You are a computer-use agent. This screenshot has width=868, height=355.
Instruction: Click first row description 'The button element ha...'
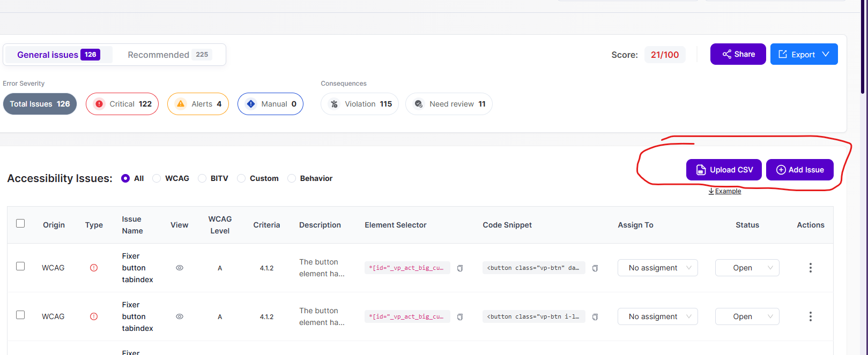click(x=322, y=268)
